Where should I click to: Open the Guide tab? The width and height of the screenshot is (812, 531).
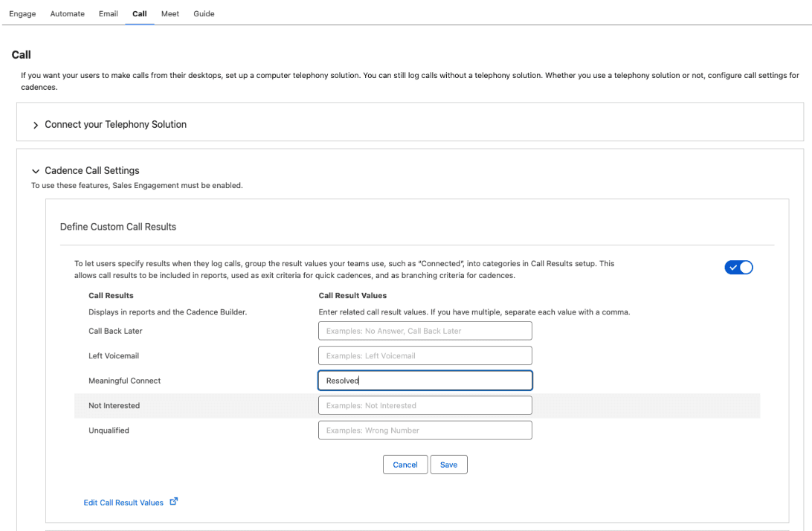click(x=204, y=13)
